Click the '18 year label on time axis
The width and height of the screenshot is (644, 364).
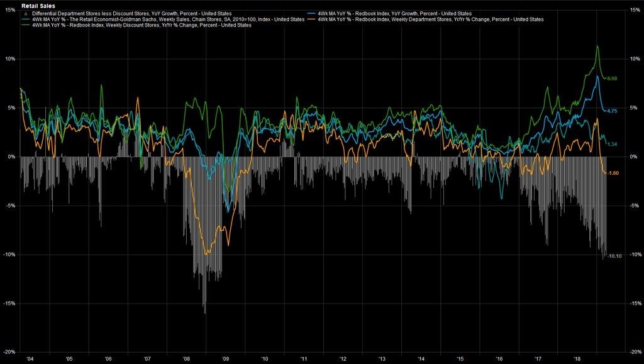tap(577, 359)
